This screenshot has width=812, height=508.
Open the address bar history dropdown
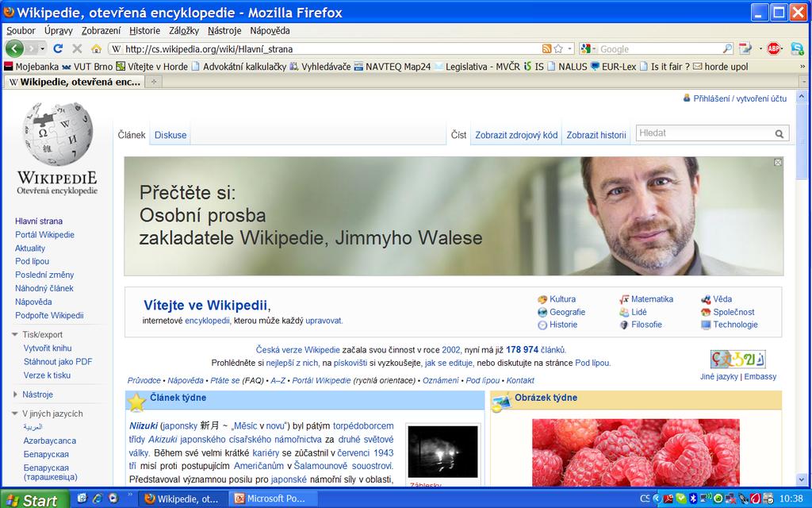pos(570,48)
